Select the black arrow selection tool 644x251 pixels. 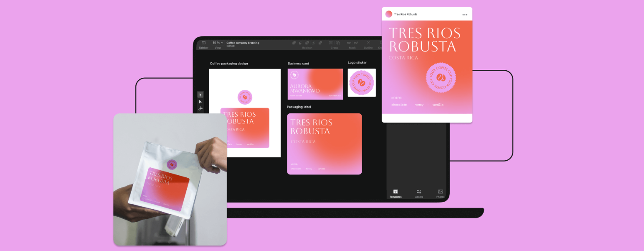200,95
